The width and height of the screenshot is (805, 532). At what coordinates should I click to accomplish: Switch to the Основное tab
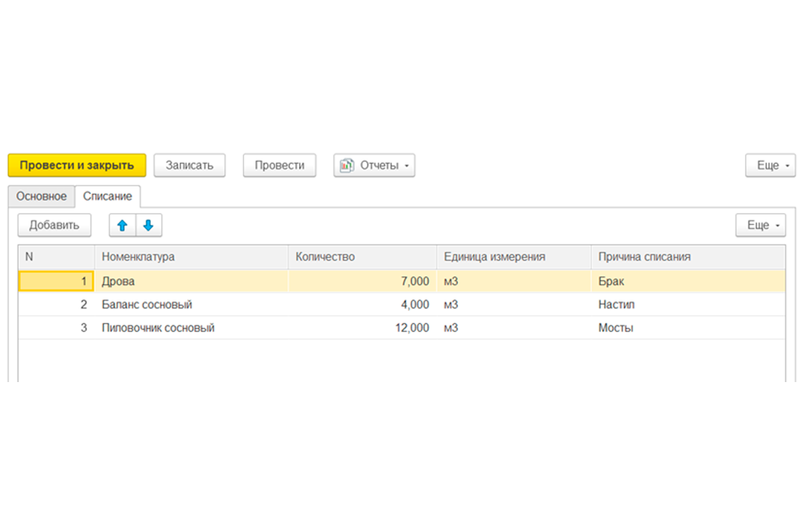[x=42, y=196]
